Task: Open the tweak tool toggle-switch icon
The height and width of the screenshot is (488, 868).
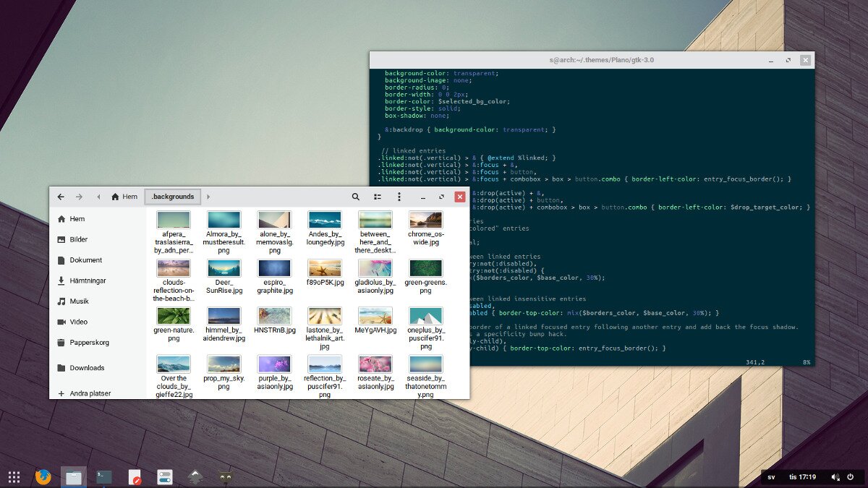Action: [165, 476]
